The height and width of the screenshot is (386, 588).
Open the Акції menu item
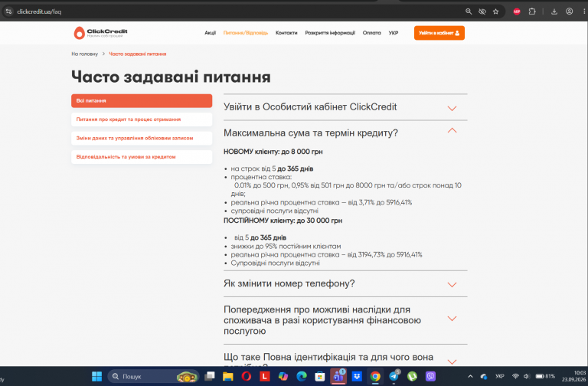210,33
